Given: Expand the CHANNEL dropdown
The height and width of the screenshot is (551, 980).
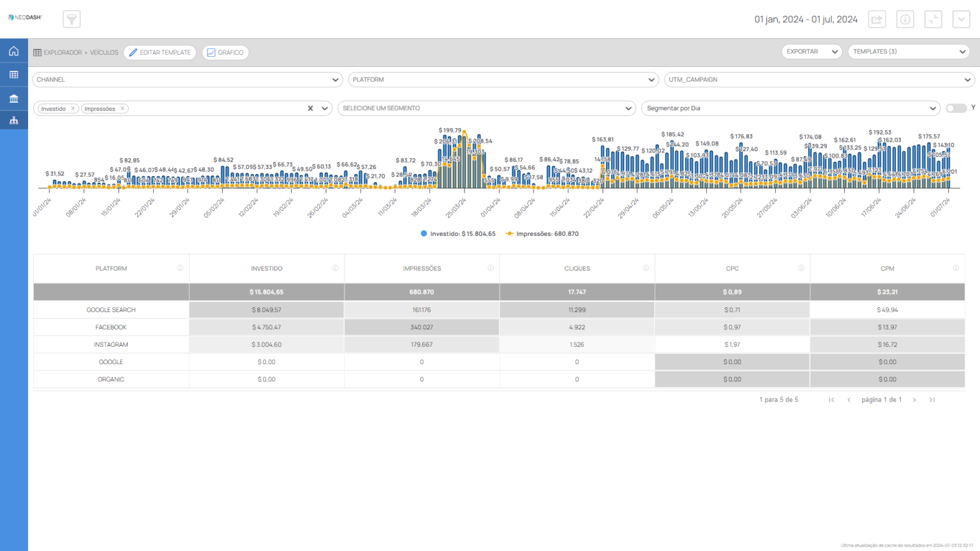Looking at the screenshot, I should [188, 80].
